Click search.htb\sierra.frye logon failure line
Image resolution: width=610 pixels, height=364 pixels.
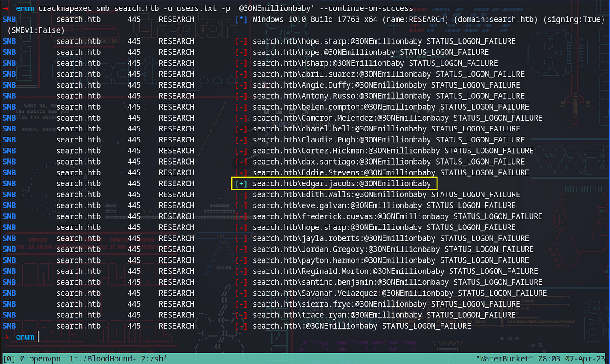(x=386, y=304)
